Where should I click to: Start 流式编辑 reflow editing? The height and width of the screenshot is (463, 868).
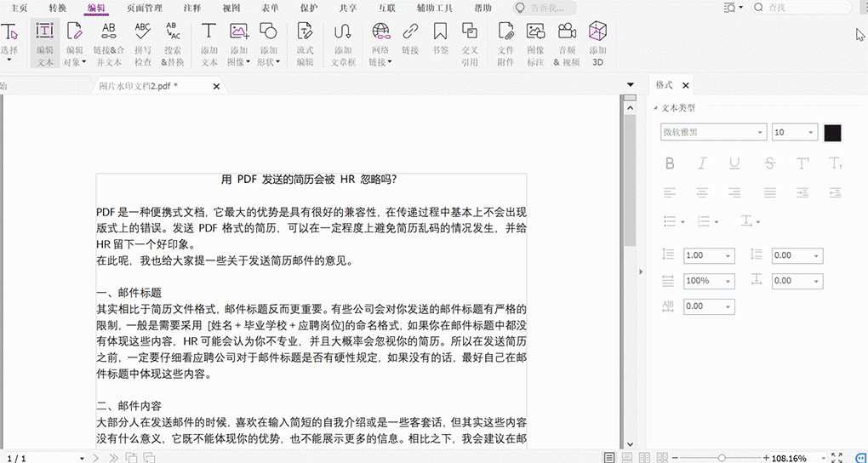305,43
